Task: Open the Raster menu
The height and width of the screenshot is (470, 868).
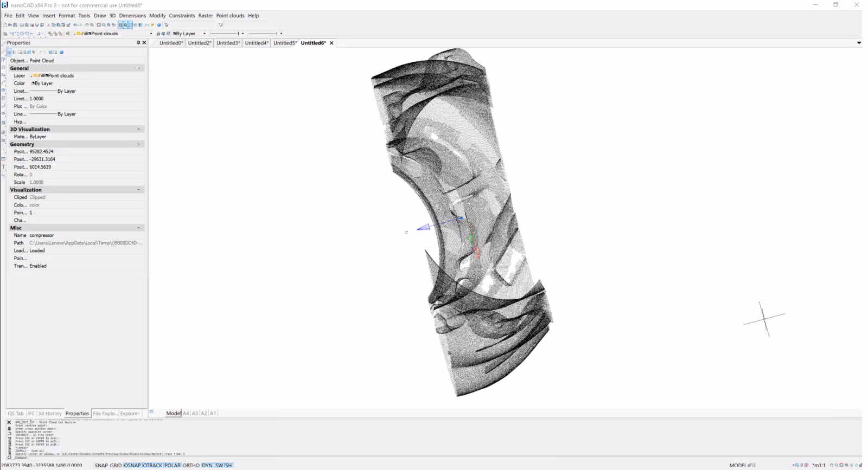Action: [206, 16]
